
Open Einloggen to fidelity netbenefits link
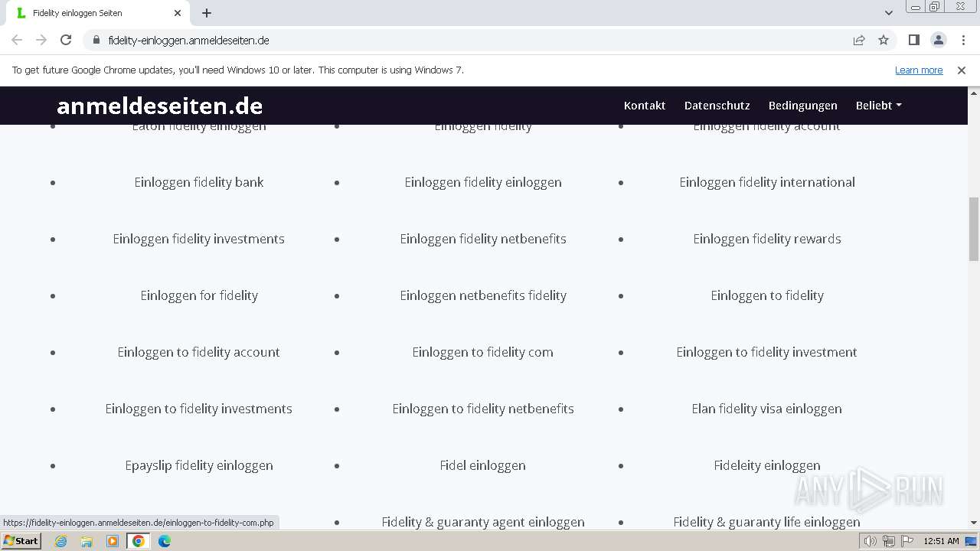[483, 409]
